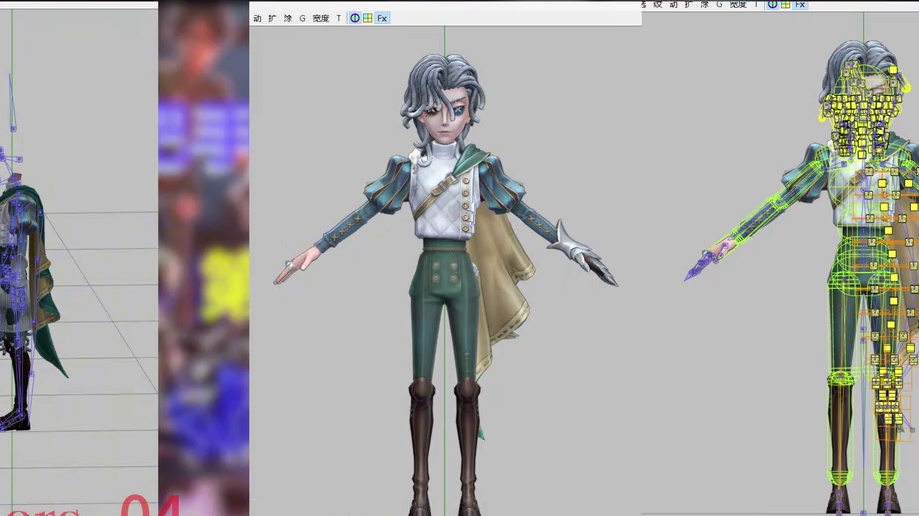Select the 扩 tool in center toolbar
919x516 pixels.
point(272,18)
